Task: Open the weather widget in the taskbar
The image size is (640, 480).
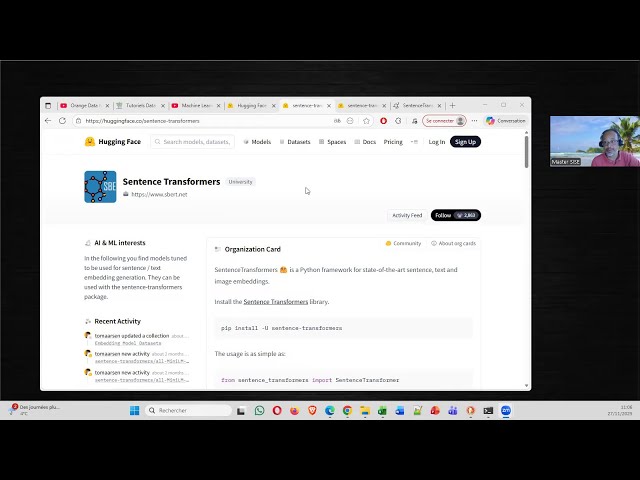Action: [x=35, y=410]
